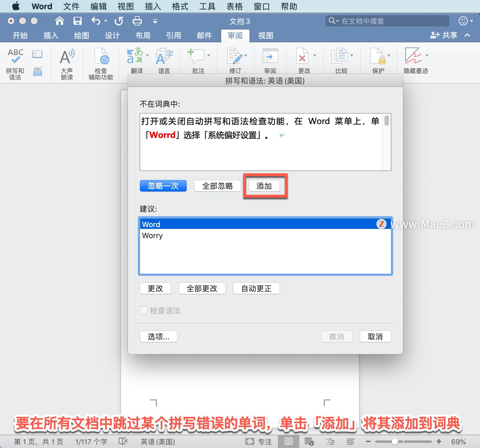Click the redo/repeat arrow icon

(x=119, y=21)
